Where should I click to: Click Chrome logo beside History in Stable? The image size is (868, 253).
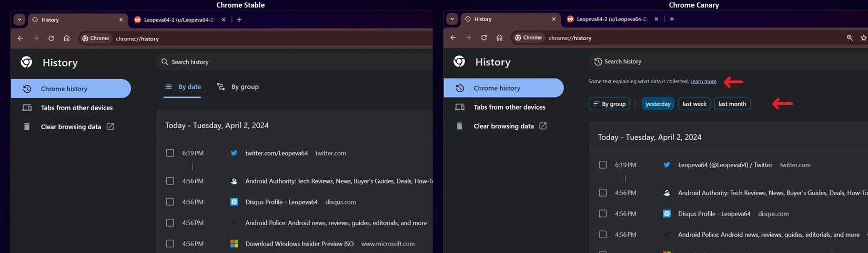26,62
